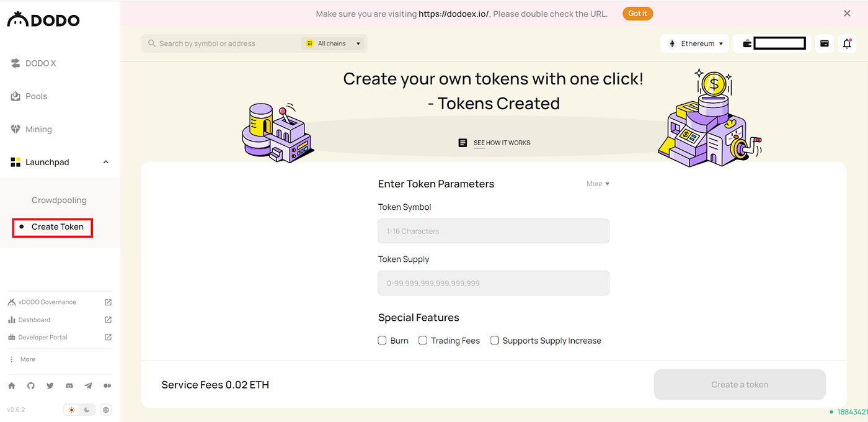The image size is (868, 422).
Task: Click the Pools icon in sidebar
Action: pyautogui.click(x=16, y=96)
